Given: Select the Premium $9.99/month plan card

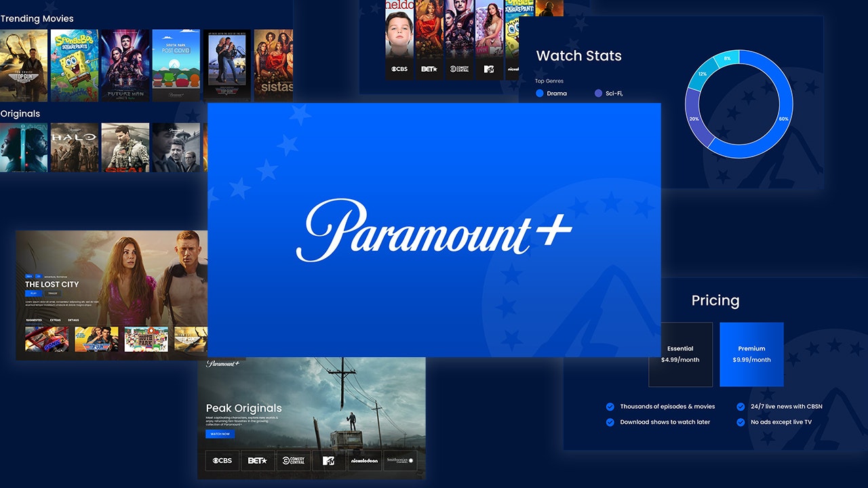Looking at the screenshot, I should click(x=751, y=354).
